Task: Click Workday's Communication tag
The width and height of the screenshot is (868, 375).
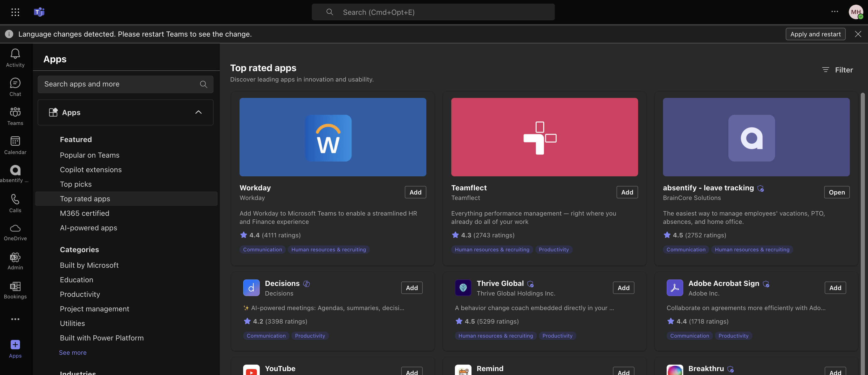Action: (263, 250)
